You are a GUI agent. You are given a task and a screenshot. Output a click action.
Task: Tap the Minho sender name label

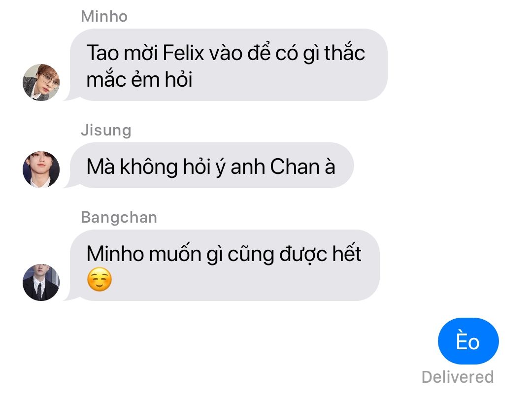pyautogui.click(x=104, y=16)
